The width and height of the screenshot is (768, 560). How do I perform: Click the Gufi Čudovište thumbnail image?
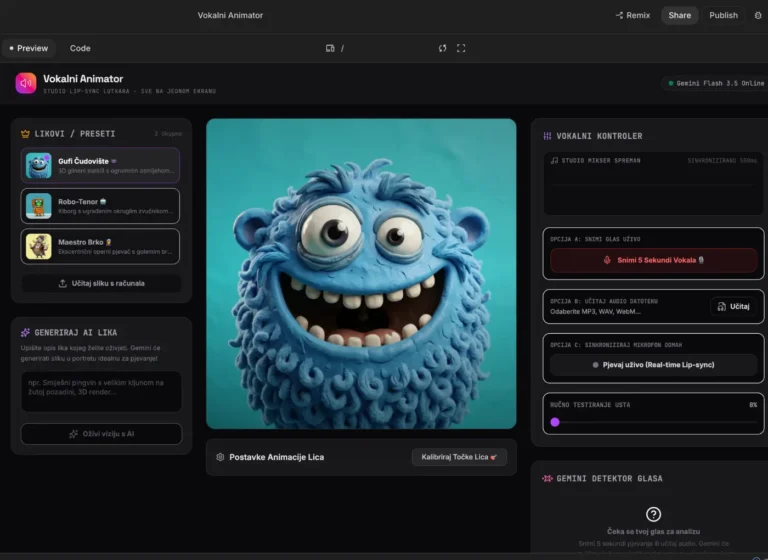pos(39,166)
